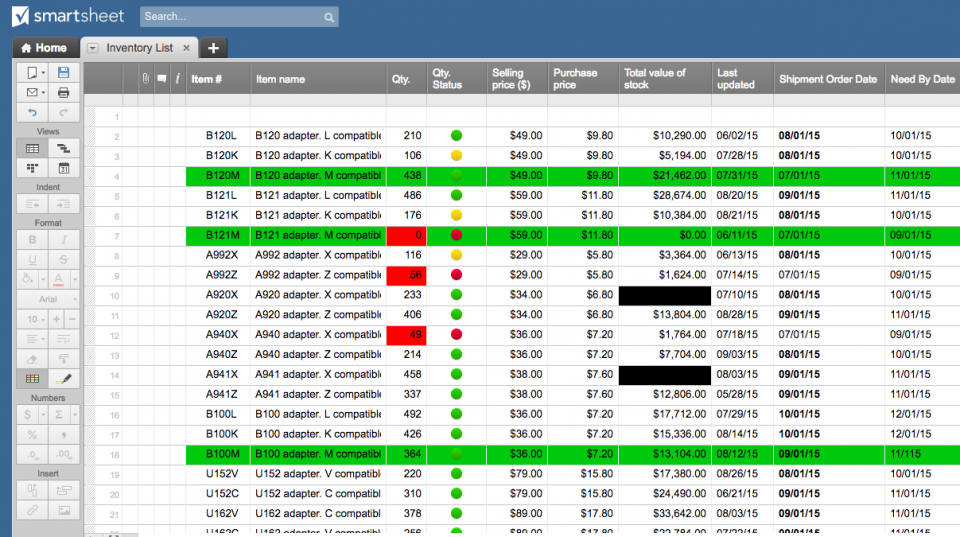Click the Save icon
This screenshot has width=960, height=537.
tap(63, 73)
